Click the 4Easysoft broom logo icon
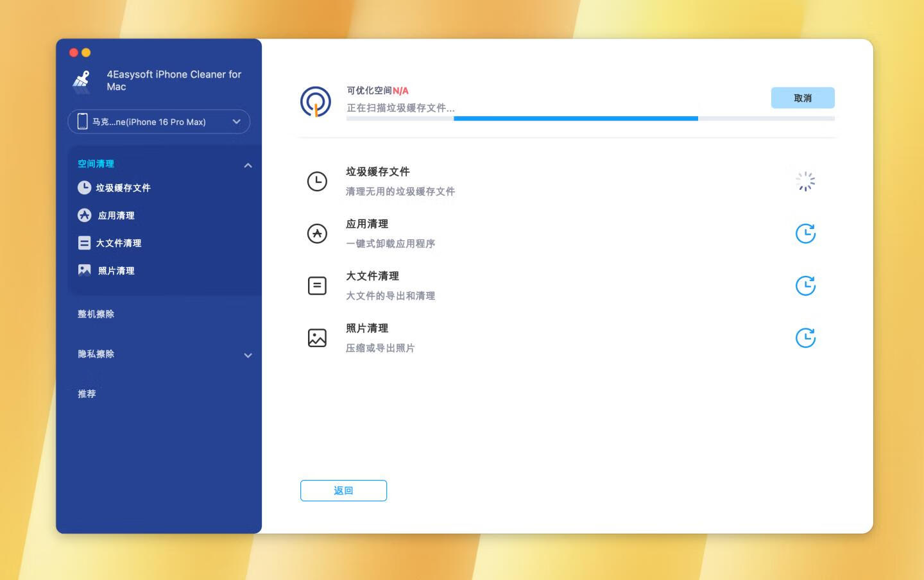924x580 pixels. (81, 81)
